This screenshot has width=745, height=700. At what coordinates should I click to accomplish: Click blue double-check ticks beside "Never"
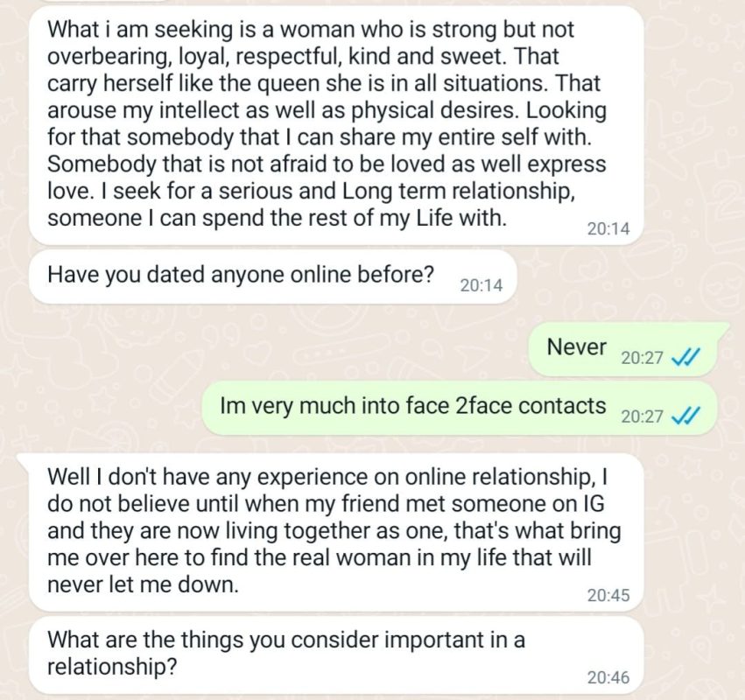coord(684,357)
